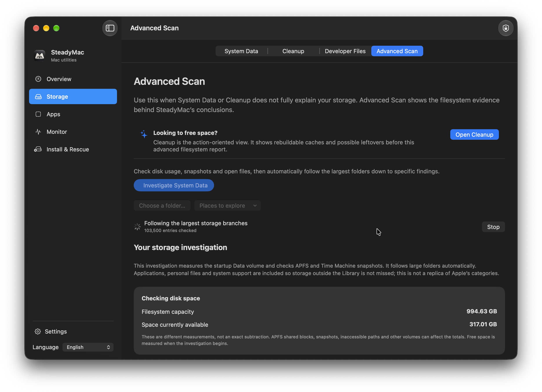Click the Install & Rescue drive icon
The image size is (542, 392).
coord(38,149)
